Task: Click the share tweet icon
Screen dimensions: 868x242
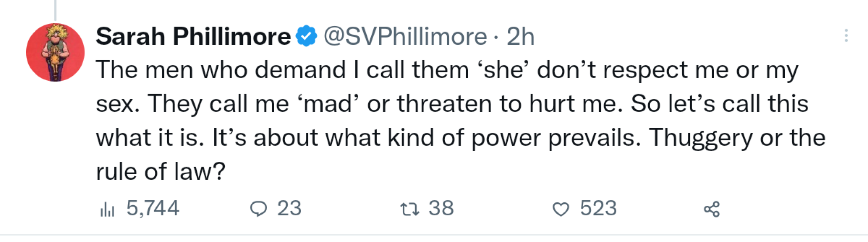Action: [x=712, y=209]
